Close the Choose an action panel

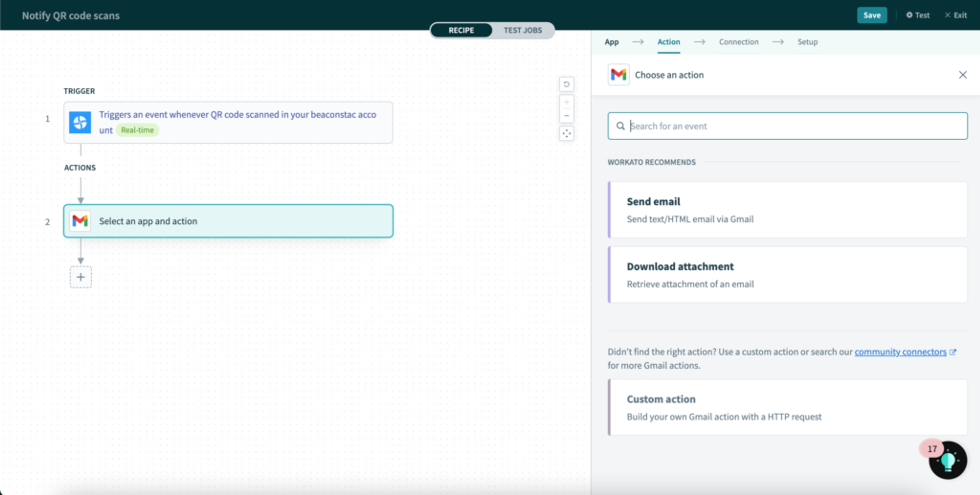[962, 75]
